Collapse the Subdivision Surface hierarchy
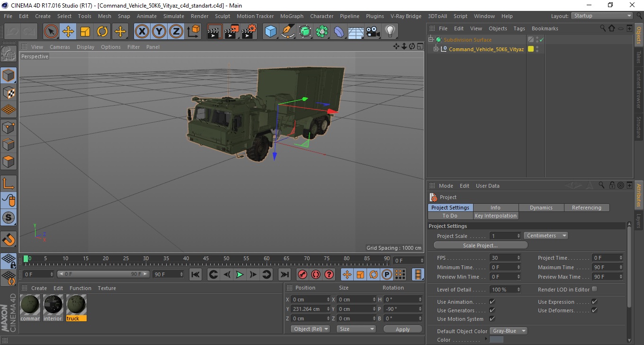Viewport: 644px width, 345px height. tap(431, 40)
